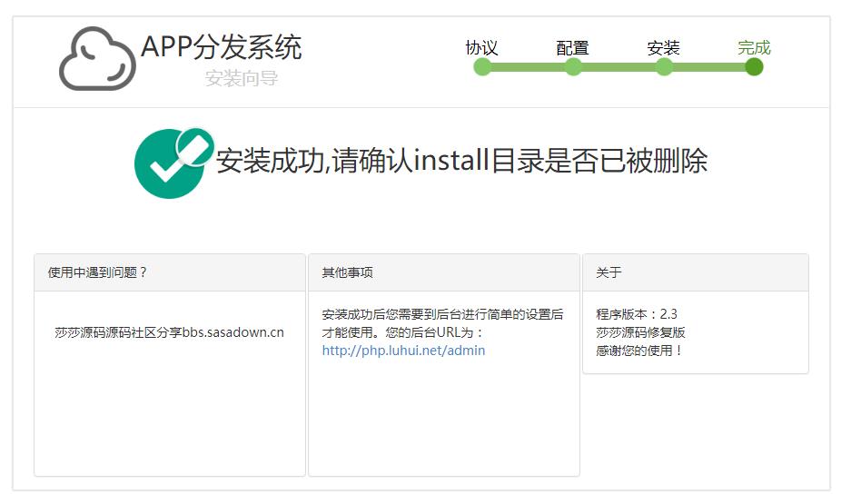Click the 安装成功后您需要到后台 instruction text
The height and width of the screenshot is (504, 851).
[442, 323]
